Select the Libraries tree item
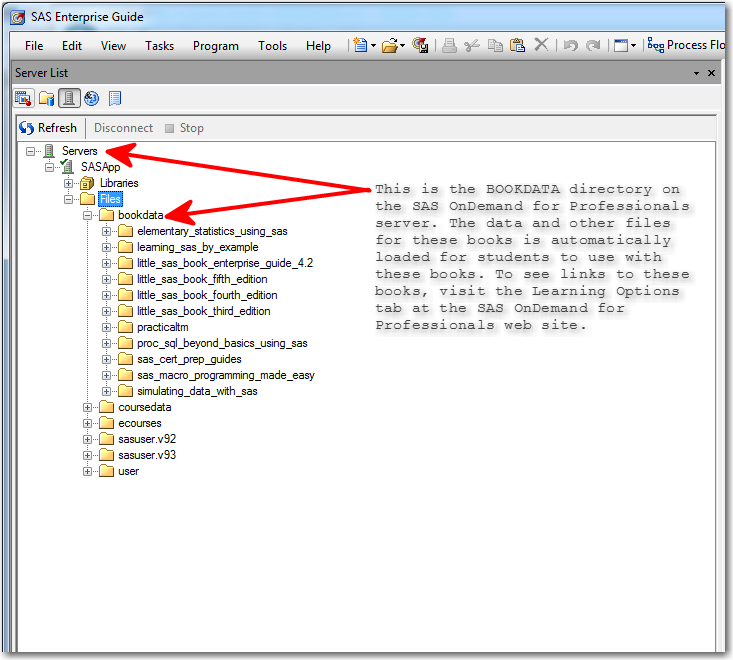The image size is (733, 660). click(119, 183)
